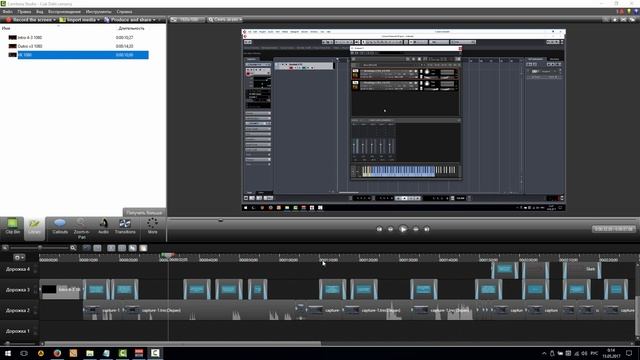Step backward in the preview

coord(390,229)
